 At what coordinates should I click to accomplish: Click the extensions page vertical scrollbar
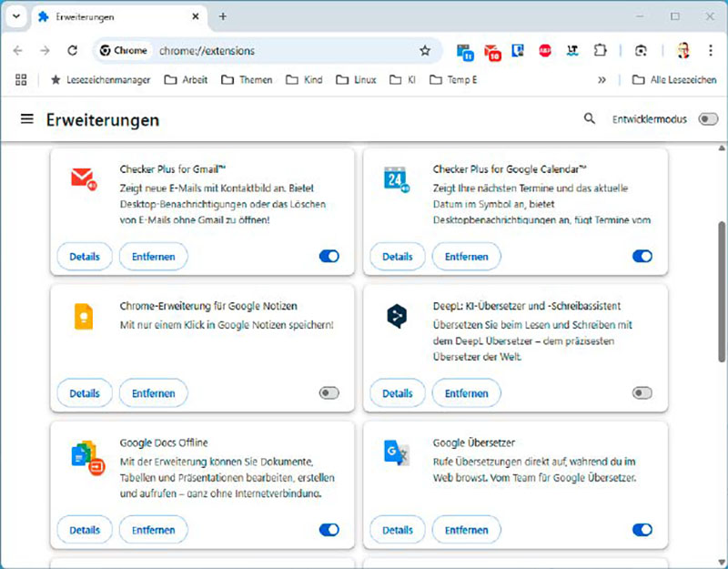coord(722,291)
